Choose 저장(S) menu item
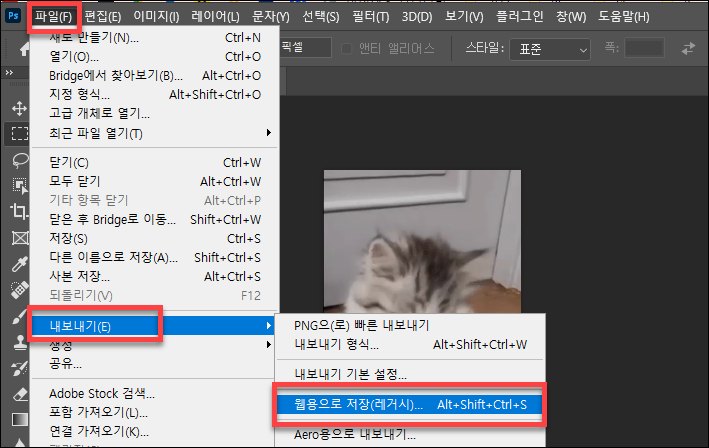 tap(155, 239)
